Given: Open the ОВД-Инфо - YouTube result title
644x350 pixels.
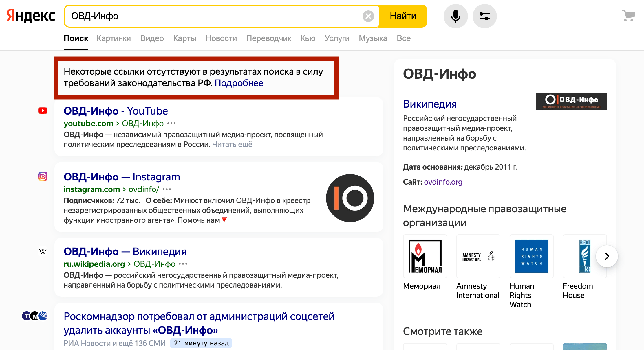Looking at the screenshot, I should [116, 111].
